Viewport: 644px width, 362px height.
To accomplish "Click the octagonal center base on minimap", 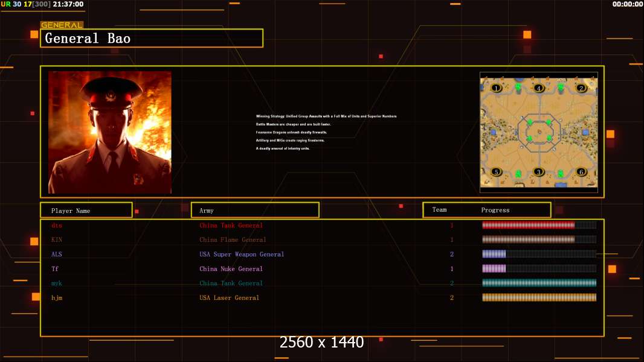I will 539,132.
